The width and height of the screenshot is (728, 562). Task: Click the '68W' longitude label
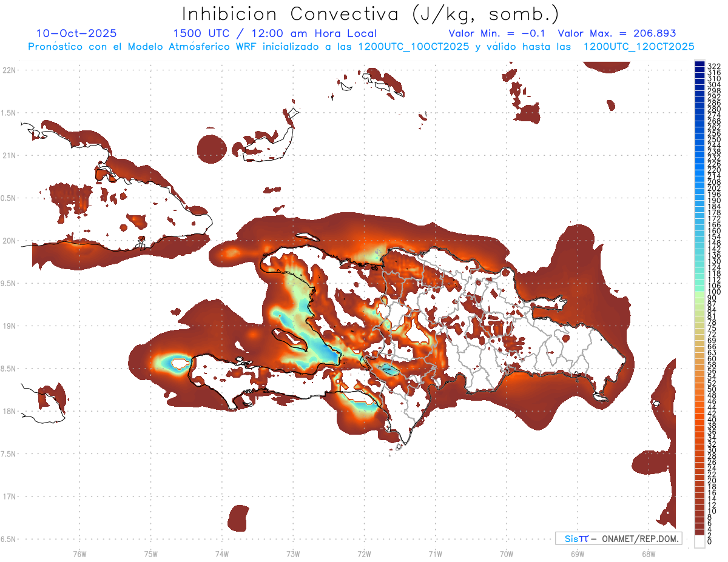click(x=649, y=554)
